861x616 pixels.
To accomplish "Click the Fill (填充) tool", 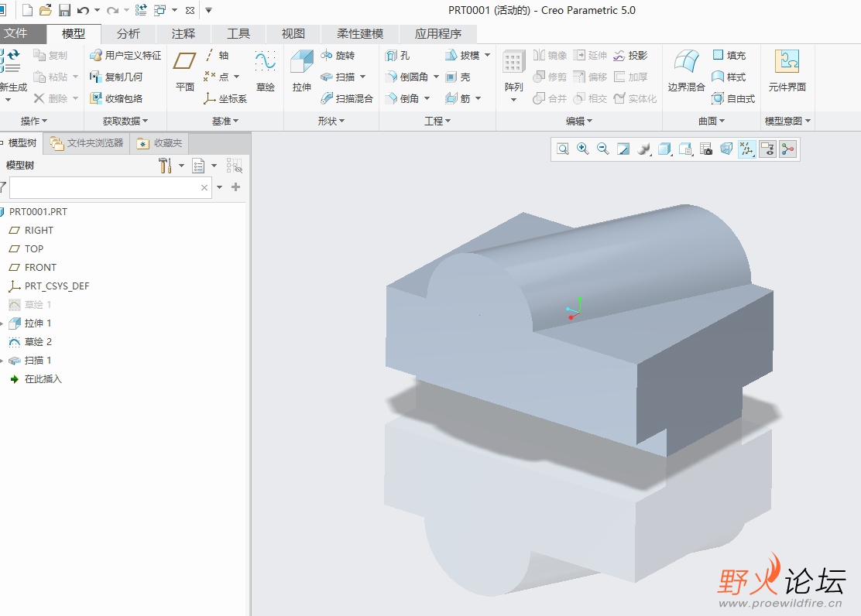I will 729,56.
